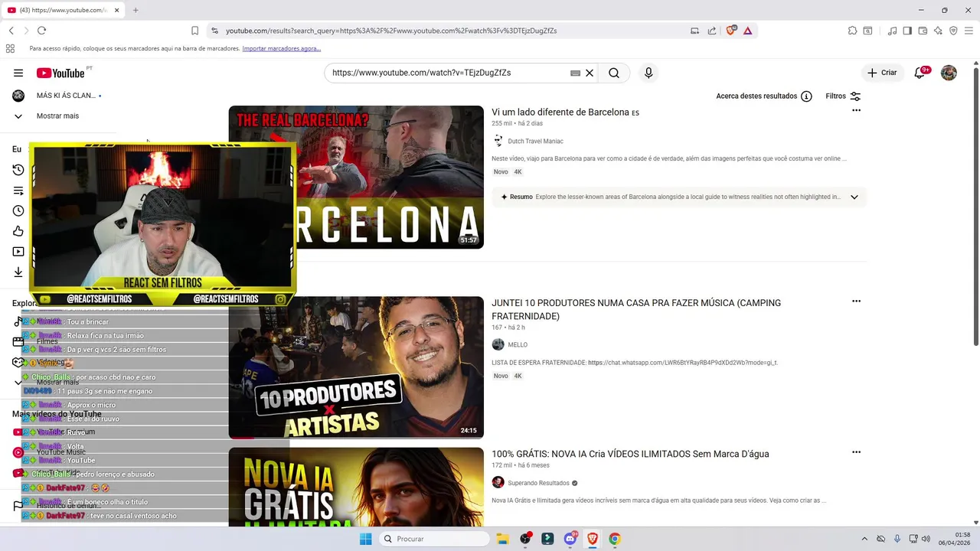Open Brave Wallet icon
The height and width of the screenshot is (551, 980).
click(923, 31)
